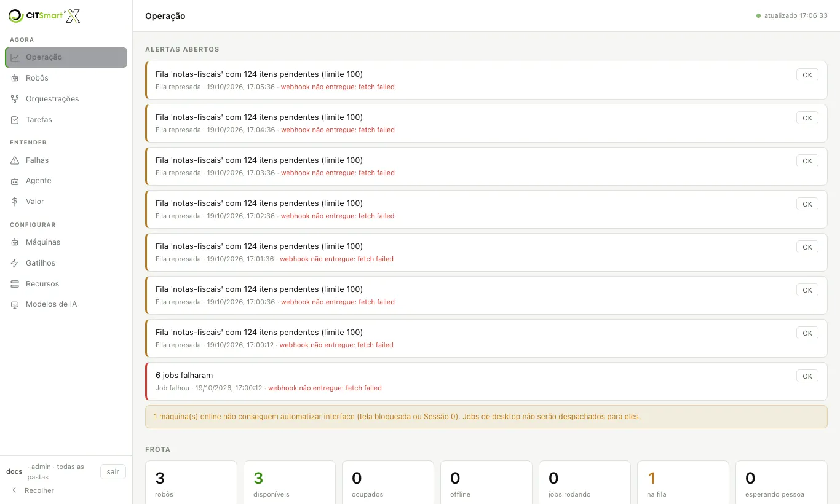Click the yellow machine warning banner

[x=486, y=417]
